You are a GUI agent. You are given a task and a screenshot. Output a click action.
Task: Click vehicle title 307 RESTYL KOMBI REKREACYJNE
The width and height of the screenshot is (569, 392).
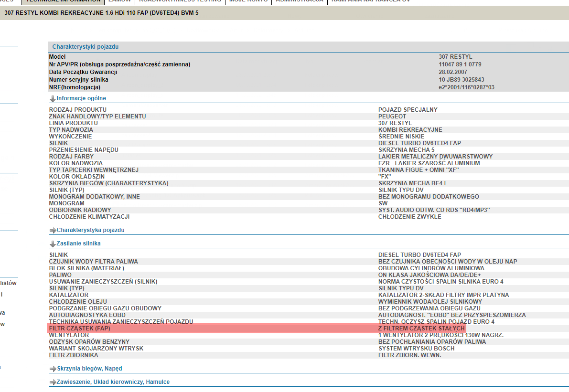point(101,13)
